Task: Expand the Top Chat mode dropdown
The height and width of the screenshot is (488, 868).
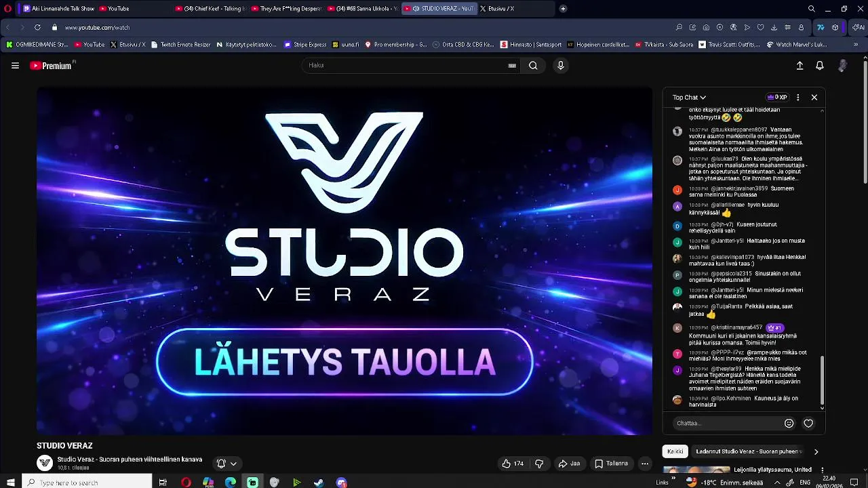Action: pos(689,98)
